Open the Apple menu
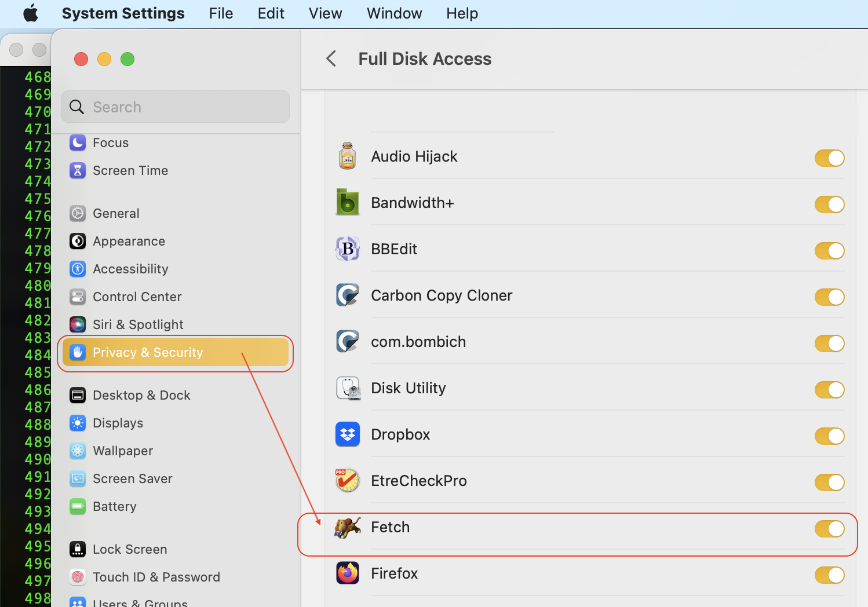This screenshot has height=607, width=868. (x=31, y=13)
